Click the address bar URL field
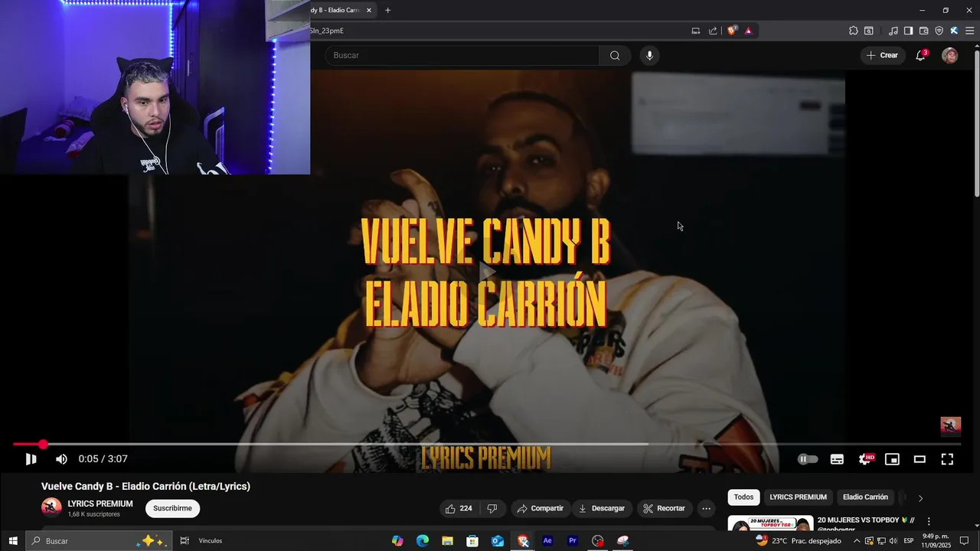This screenshot has width=980, height=551. (498, 31)
